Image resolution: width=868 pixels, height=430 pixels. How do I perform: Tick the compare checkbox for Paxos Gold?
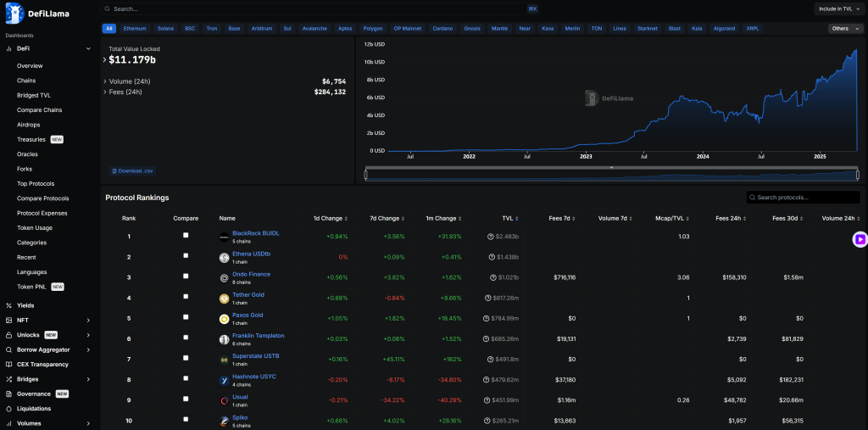tap(186, 317)
